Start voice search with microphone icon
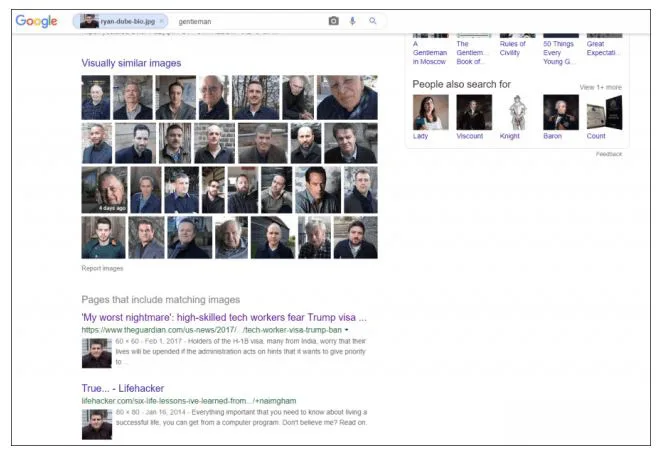This screenshot has width=661, height=454. click(353, 21)
